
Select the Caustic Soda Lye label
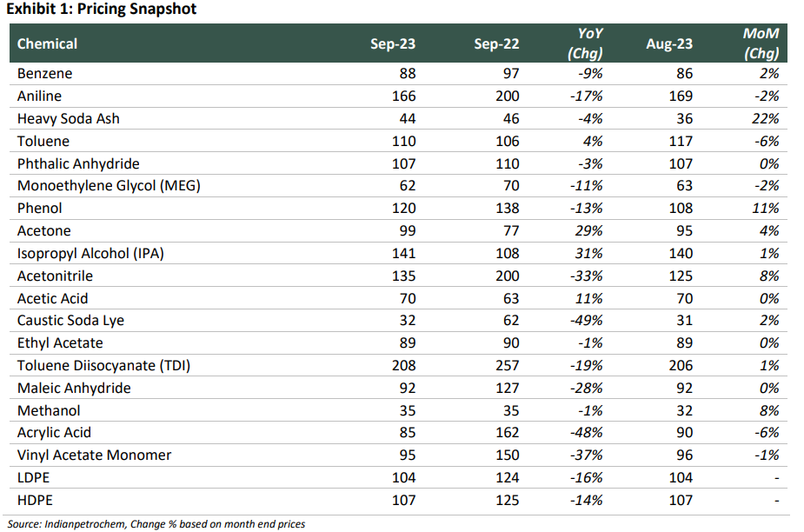[x=70, y=321]
